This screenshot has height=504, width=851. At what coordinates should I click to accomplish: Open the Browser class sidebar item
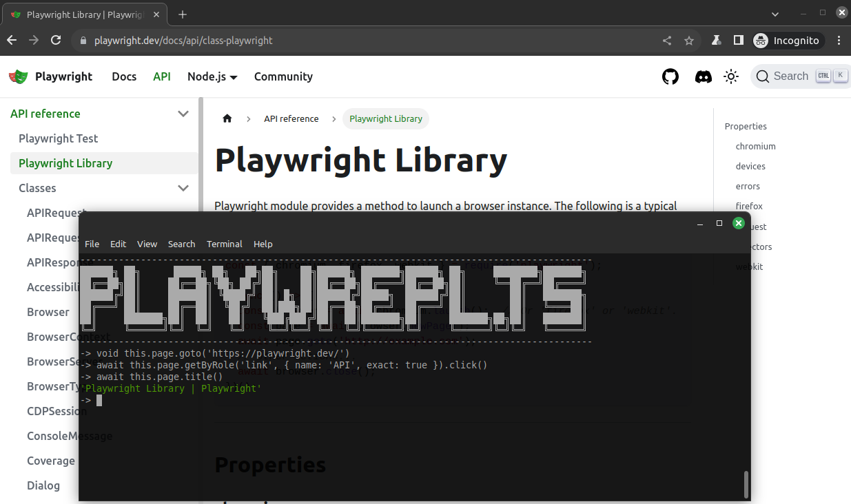coord(48,312)
